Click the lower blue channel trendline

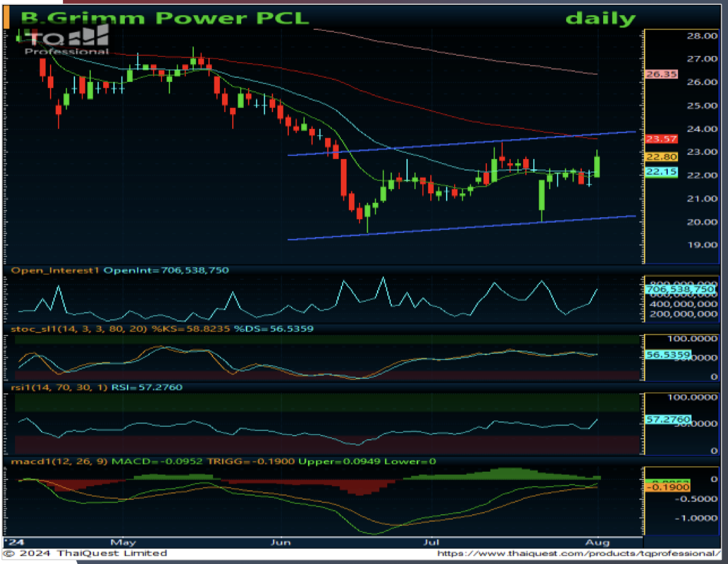click(462, 227)
